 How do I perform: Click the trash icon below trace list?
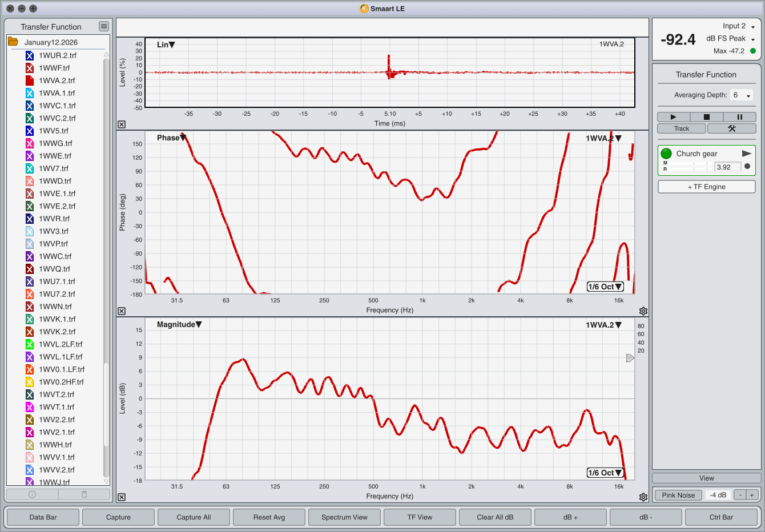(84, 494)
